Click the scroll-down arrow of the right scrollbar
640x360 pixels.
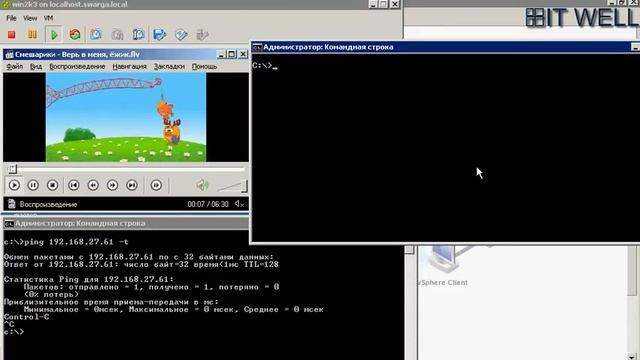[632, 356]
